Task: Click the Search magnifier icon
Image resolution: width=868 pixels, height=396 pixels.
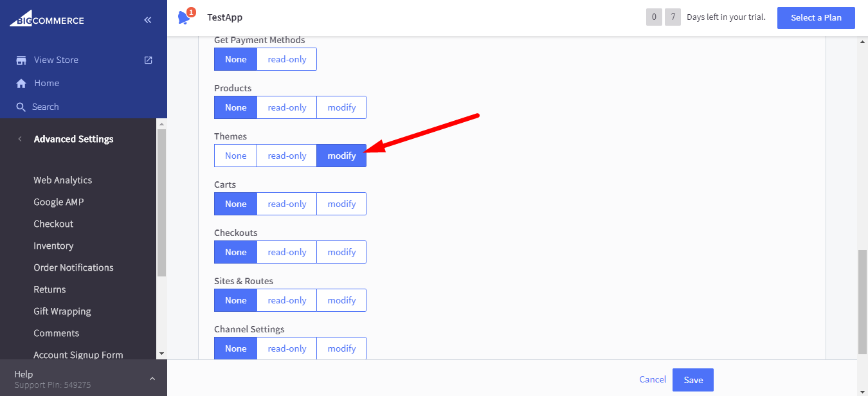Action: 21,107
